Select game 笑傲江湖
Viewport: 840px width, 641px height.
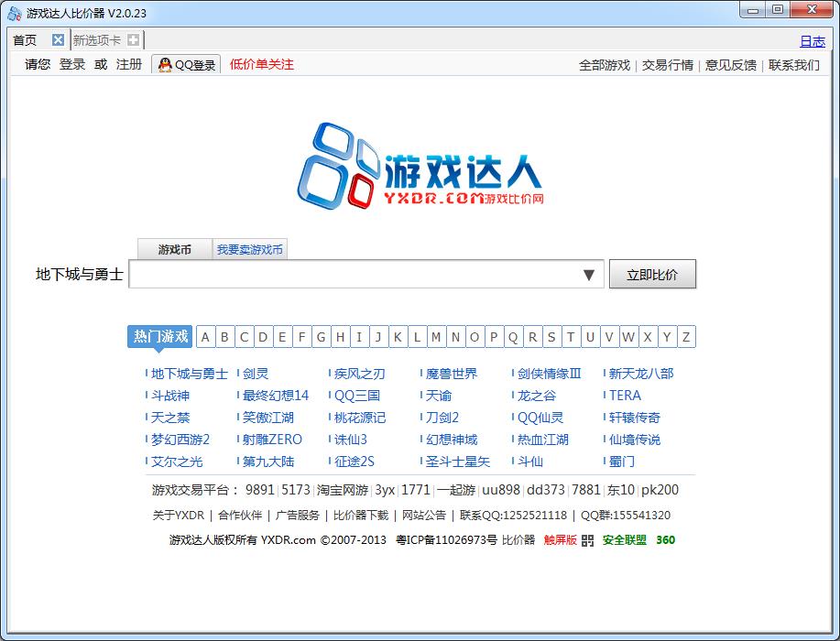pos(268,418)
